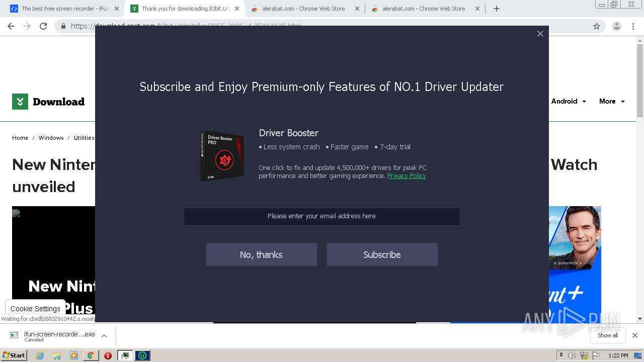The width and height of the screenshot is (644, 362).
Task: Open the Privacy Policy link
Action: pos(407,176)
